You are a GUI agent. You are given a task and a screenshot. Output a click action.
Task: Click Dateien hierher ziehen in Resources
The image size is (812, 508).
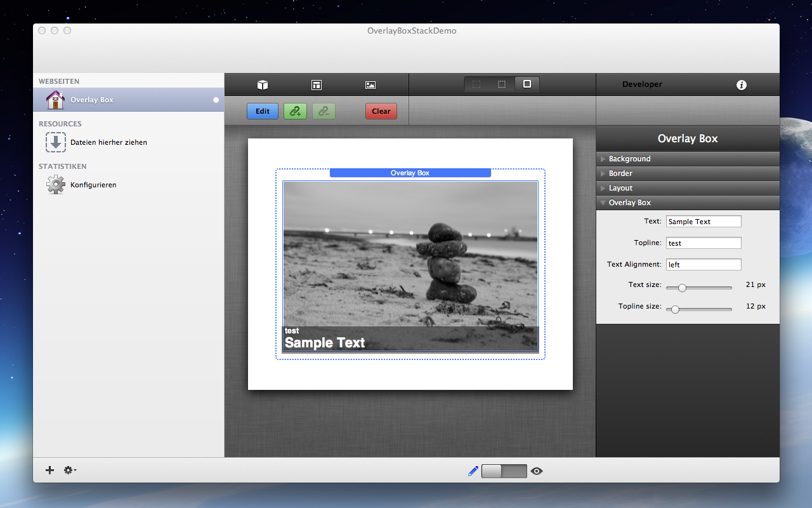click(x=108, y=142)
